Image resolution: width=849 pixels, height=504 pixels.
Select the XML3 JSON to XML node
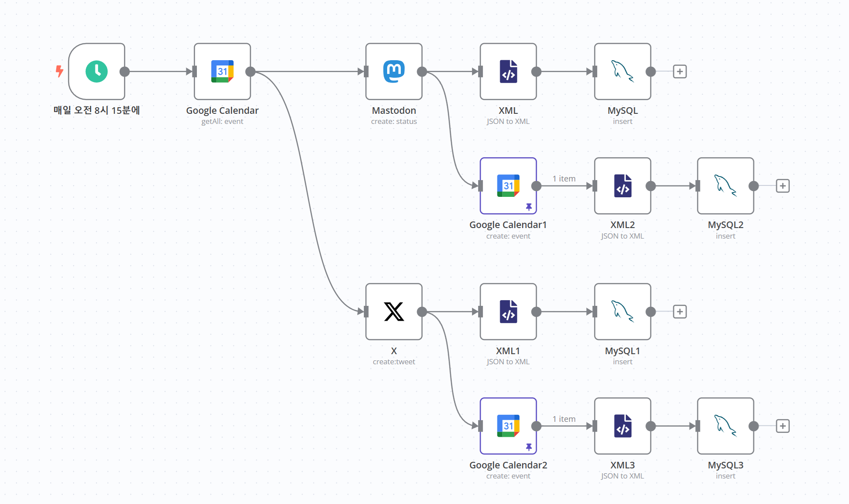pyautogui.click(x=623, y=426)
